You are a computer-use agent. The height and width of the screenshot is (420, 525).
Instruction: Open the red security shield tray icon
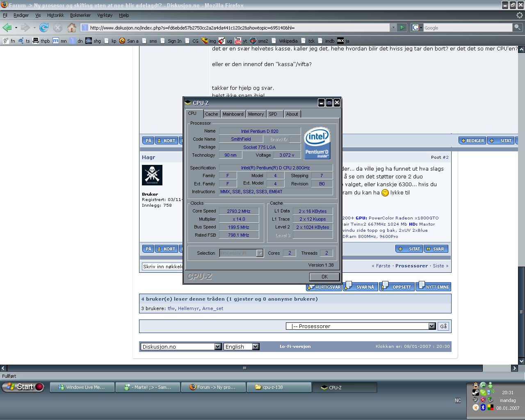point(483,400)
